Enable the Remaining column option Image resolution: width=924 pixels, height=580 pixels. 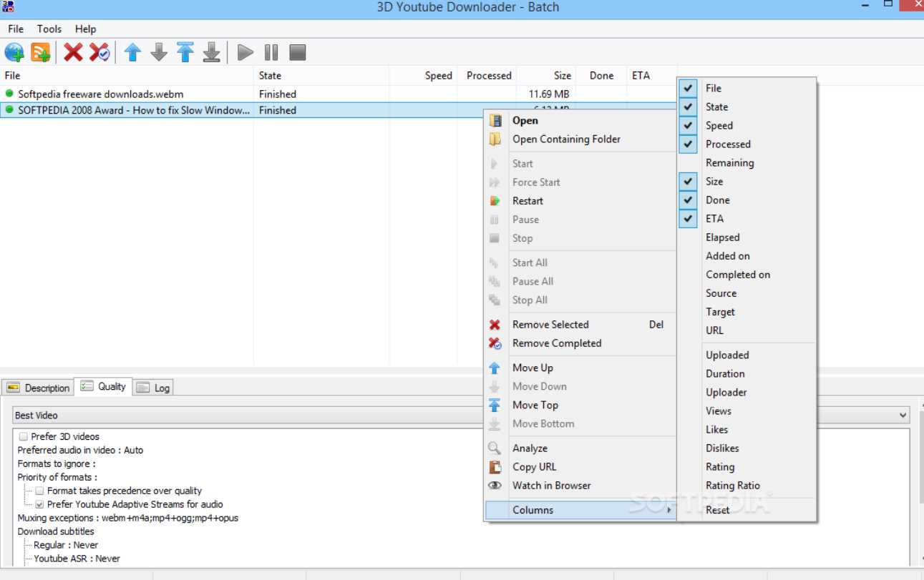point(729,162)
